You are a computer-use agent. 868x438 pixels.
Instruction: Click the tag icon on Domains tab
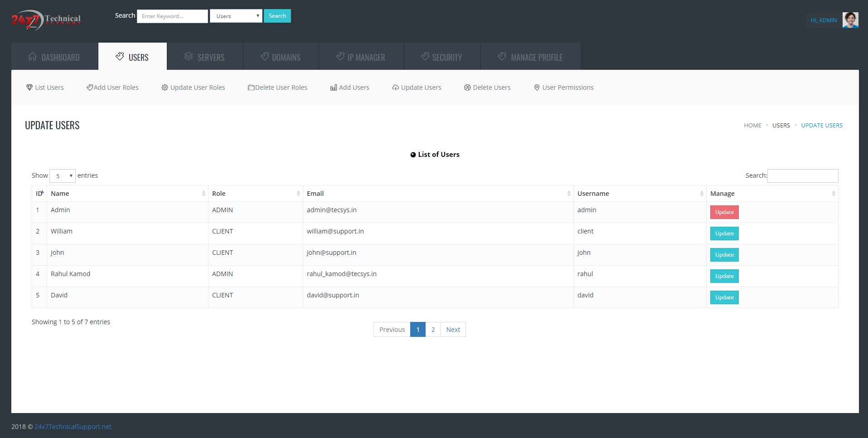coord(265,56)
